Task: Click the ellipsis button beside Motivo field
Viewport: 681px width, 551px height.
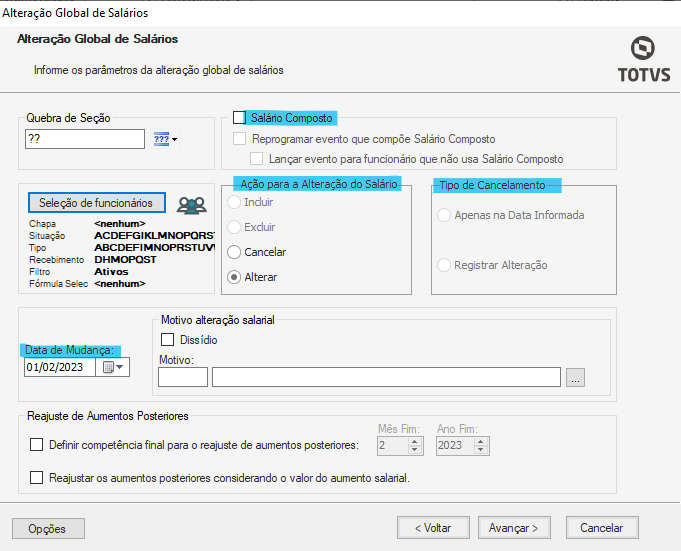Action: tap(574, 378)
